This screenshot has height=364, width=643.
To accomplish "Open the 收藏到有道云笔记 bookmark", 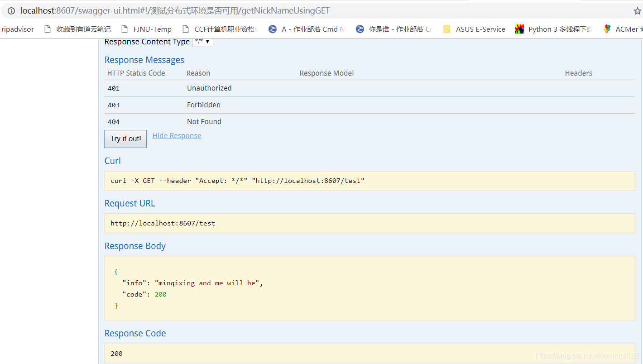I will tap(77, 29).
